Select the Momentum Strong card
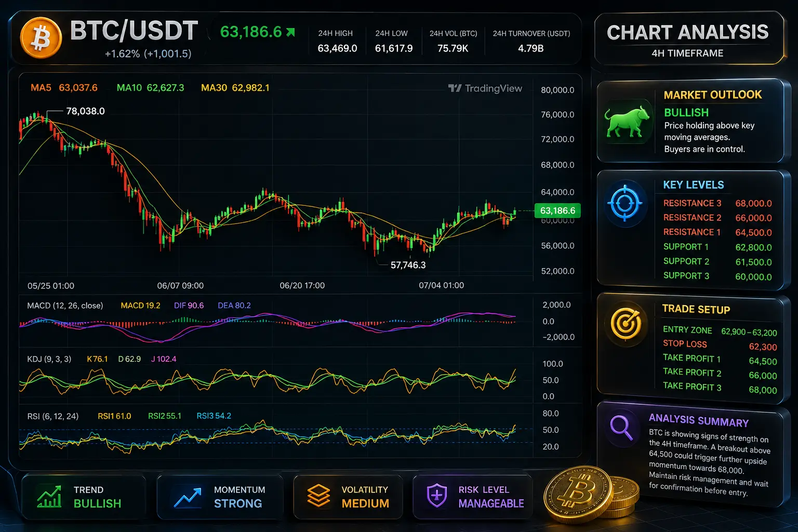 (x=220, y=497)
